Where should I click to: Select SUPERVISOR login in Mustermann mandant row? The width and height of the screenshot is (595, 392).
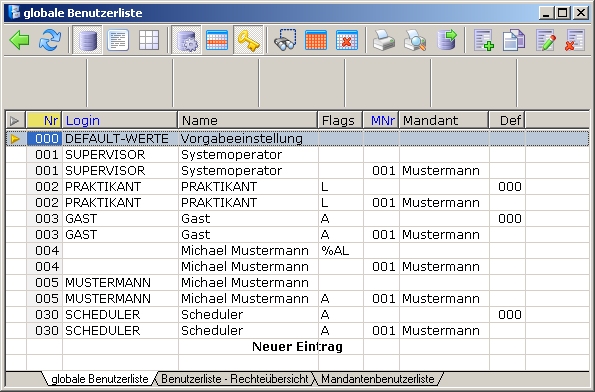coord(120,171)
